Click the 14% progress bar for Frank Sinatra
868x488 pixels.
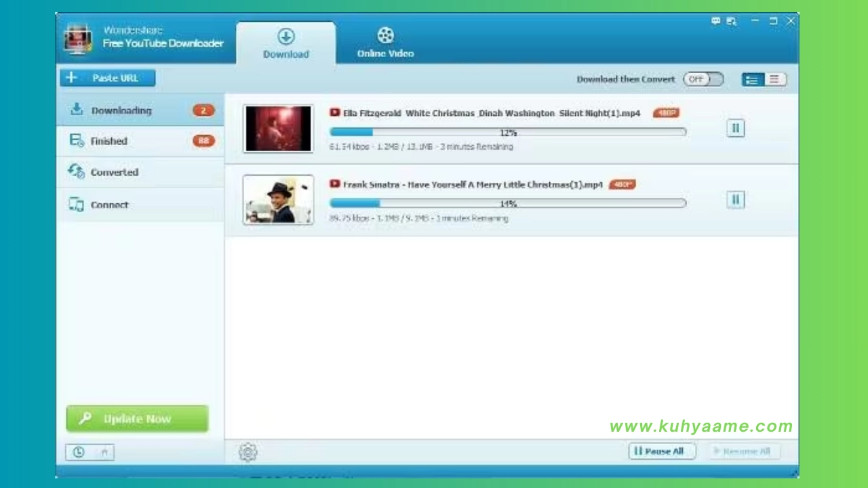pyautogui.click(x=508, y=203)
